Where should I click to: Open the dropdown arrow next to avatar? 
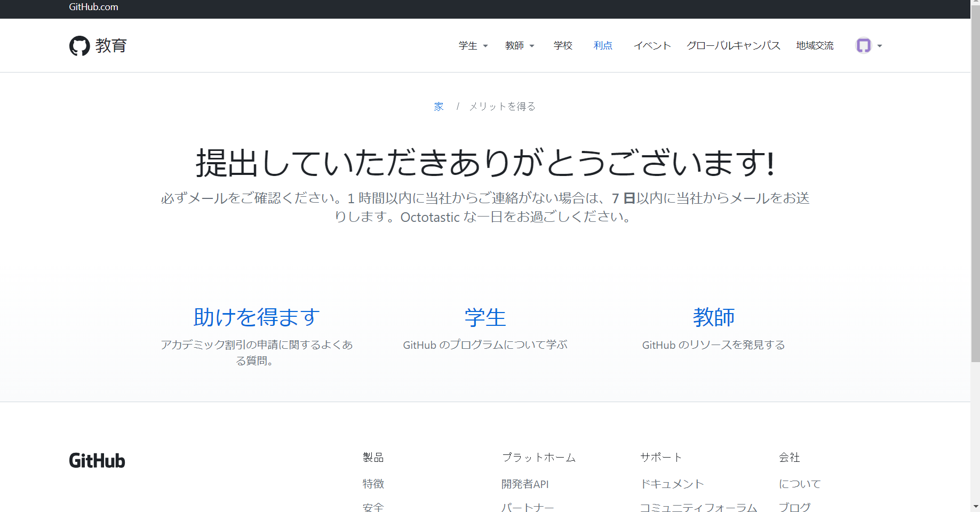(x=880, y=46)
